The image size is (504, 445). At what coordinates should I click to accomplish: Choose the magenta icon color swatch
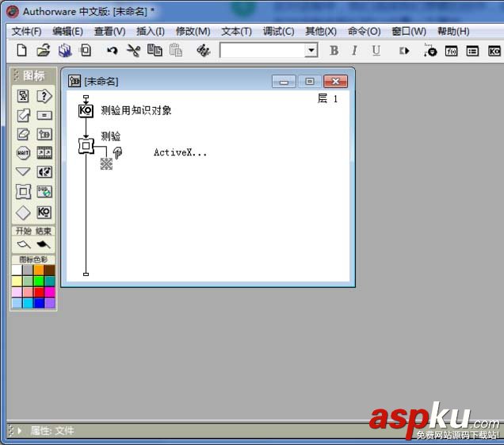(x=50, y=292)
